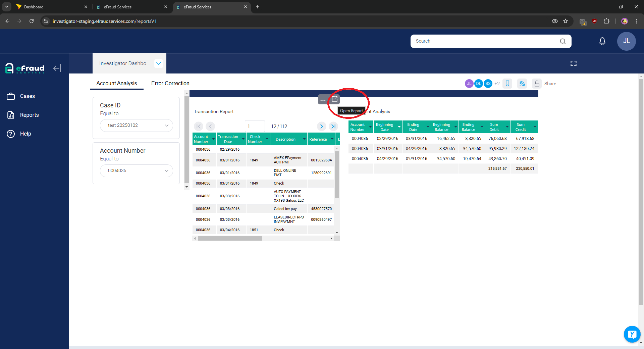Expand the Case ID dropdown
Viewport: 644px width, 349px height.
[137, 126]
